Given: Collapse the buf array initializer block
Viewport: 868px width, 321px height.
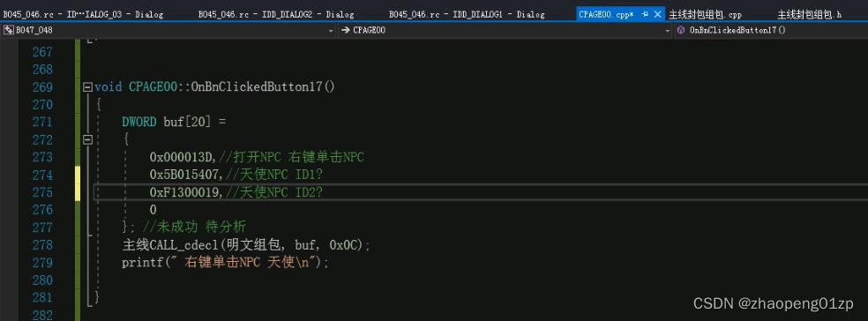Looking at the screenshot, I should (x=87, y=140).
